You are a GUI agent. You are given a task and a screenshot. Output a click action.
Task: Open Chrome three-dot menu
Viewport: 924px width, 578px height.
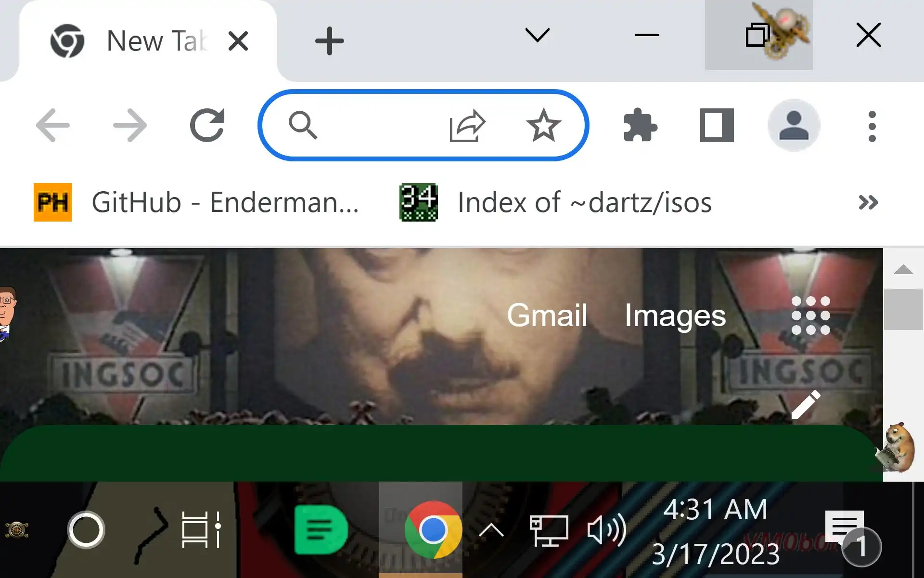[x=872, y=126]
